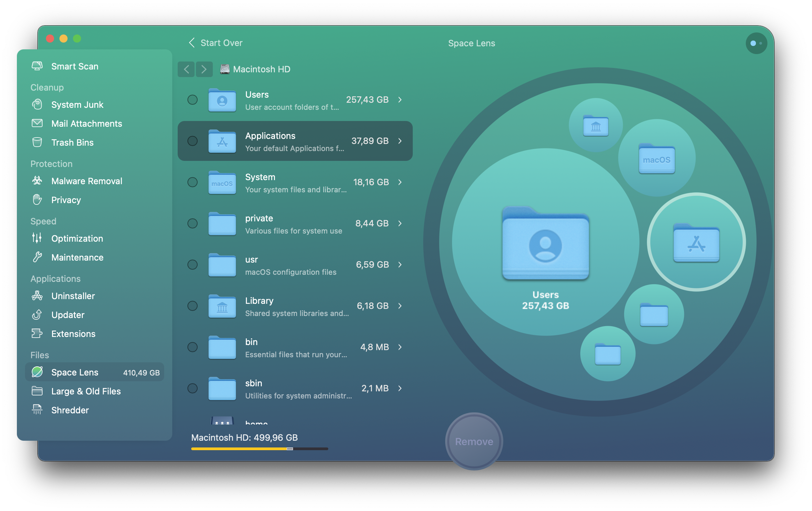Expand the Library folder details
The image size is (812, 511).
tap(400, 306)
